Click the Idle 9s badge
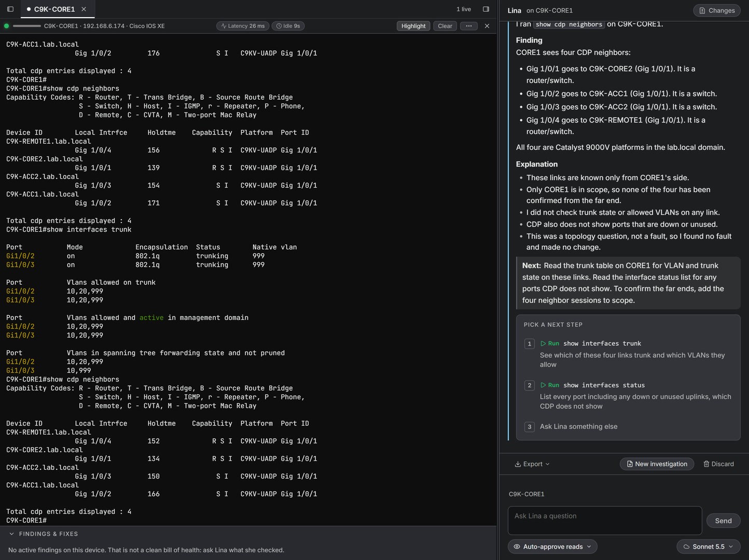 288,26
